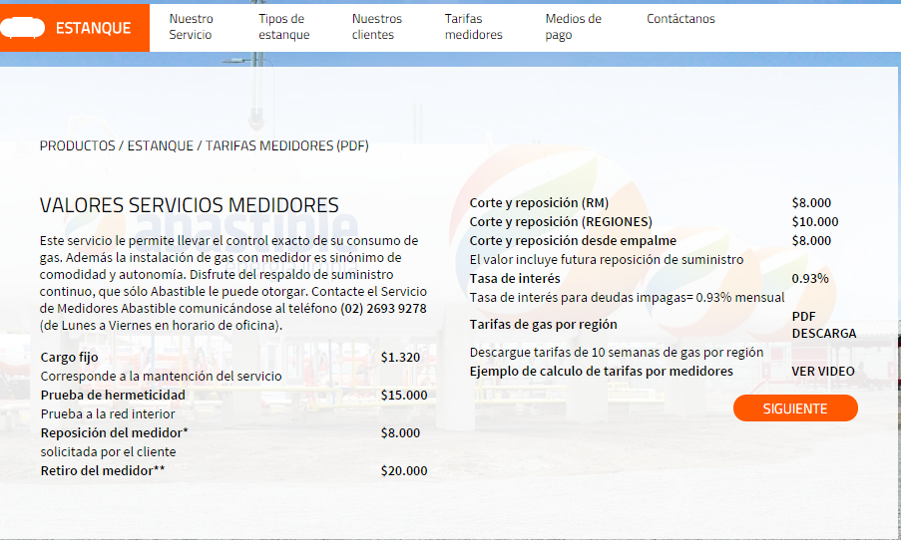Click the $15.000 price value
The image size is (901, 540).
click(x=404, y=395)
